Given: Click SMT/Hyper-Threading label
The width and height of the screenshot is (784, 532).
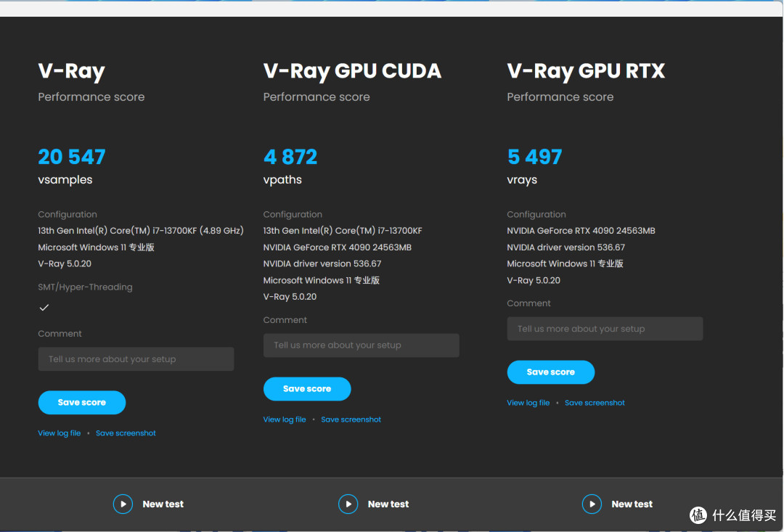Looking at the screenshot, I should pyautogui.click(x=85, y=287).
